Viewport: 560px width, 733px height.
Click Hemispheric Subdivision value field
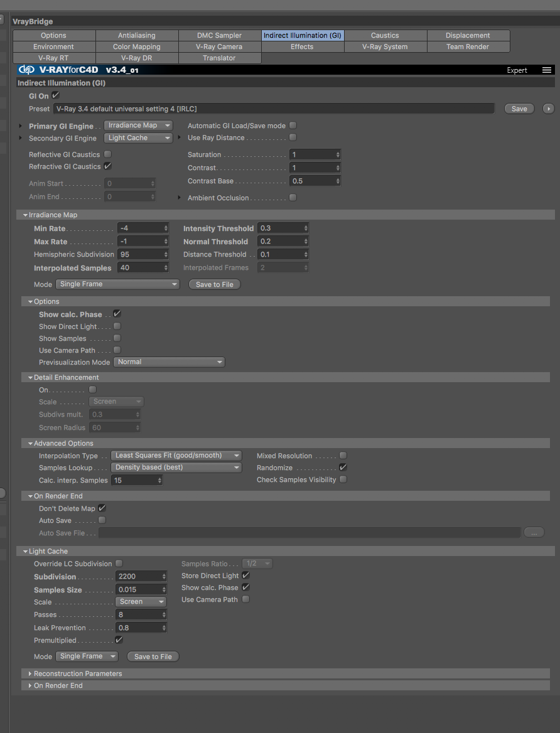pos(140,254)
